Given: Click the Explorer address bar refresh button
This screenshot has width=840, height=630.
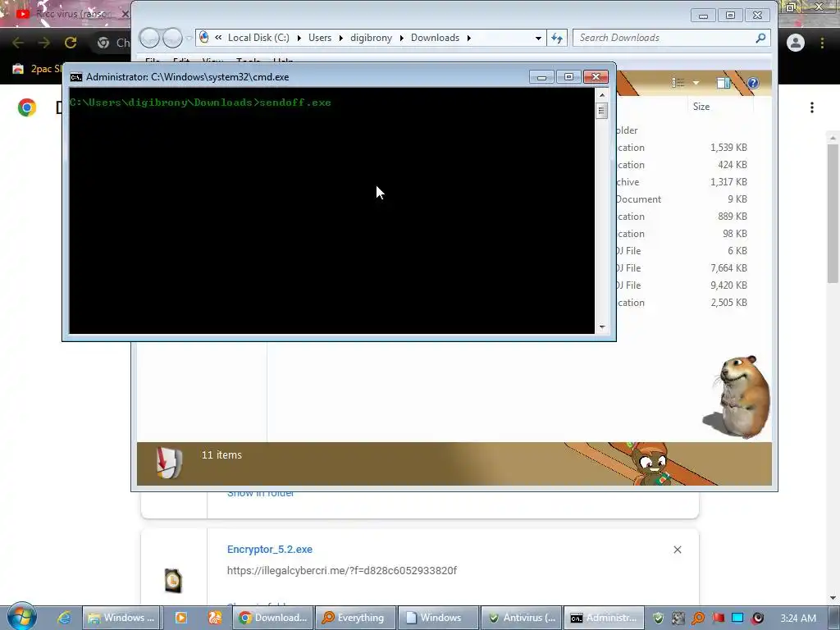Looking at the screenshot, I should click(x=557, y=38).
